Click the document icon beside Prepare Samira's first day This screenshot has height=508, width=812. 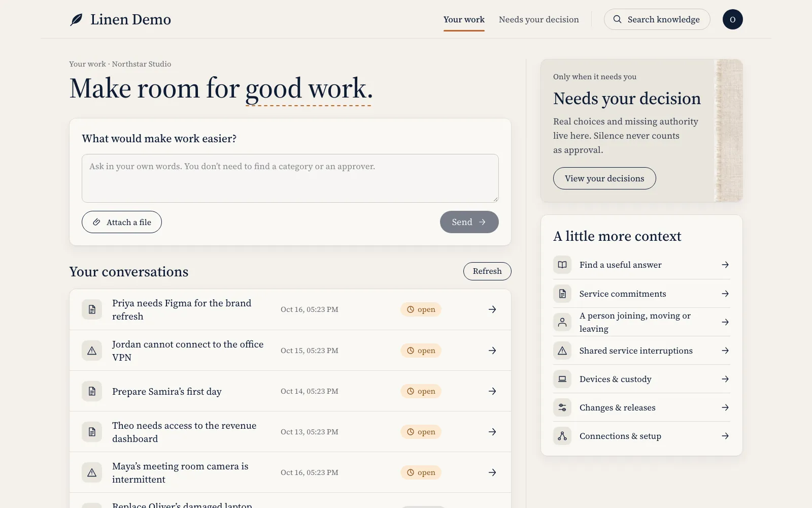(92, 391)
